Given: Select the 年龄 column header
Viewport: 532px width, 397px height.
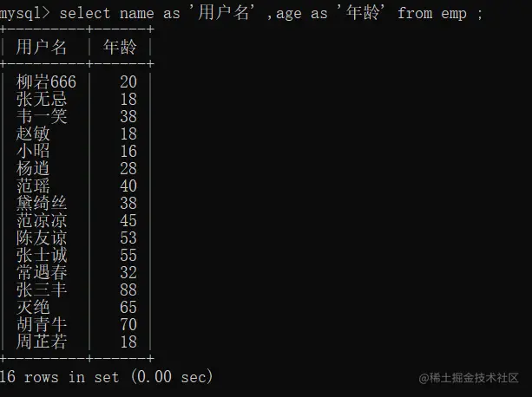Looking at the screenshot, I should (119, 47).
